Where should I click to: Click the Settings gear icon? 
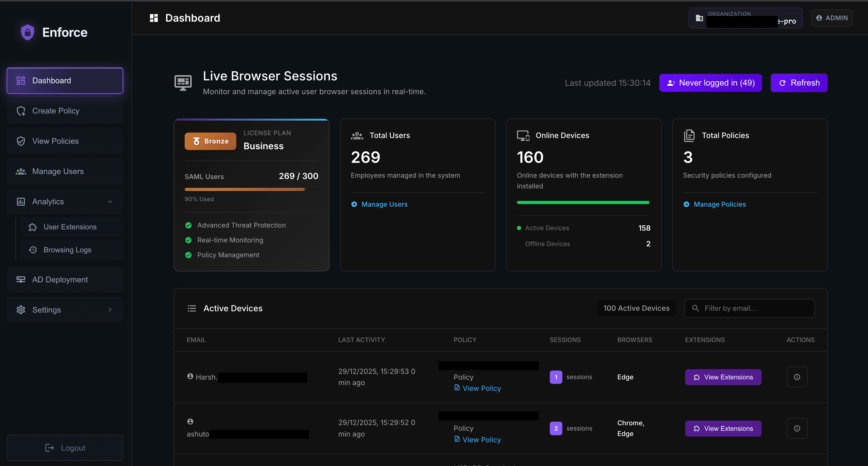[21, 310]
